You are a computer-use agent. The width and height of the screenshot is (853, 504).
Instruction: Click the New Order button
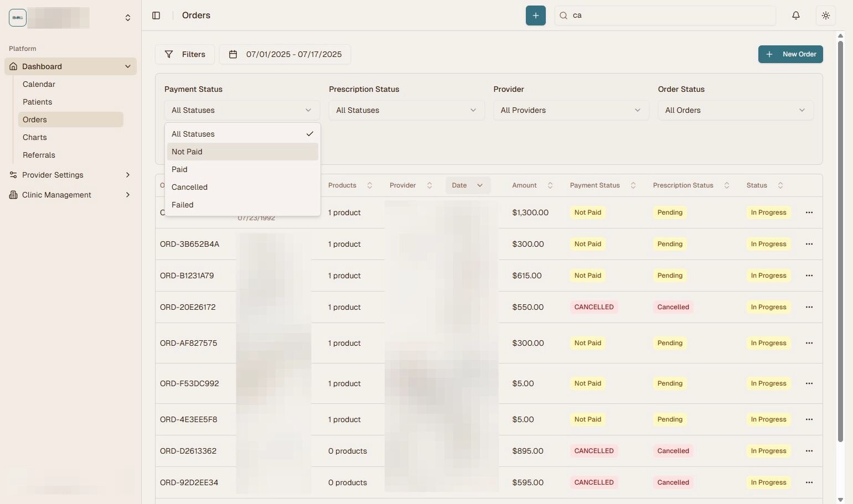click(x=790, y=54)
